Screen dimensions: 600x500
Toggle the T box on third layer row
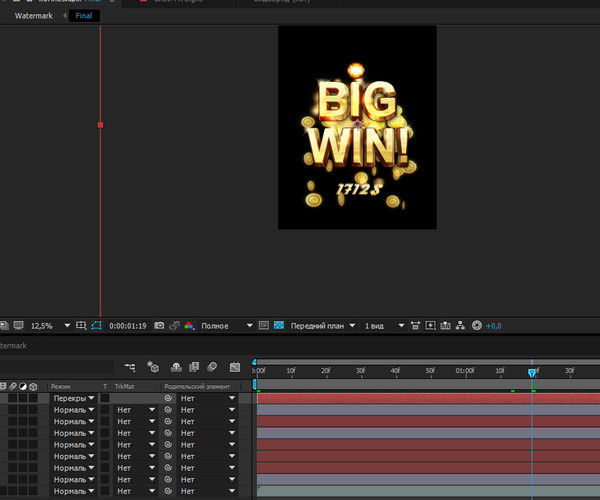click(105, 422)
